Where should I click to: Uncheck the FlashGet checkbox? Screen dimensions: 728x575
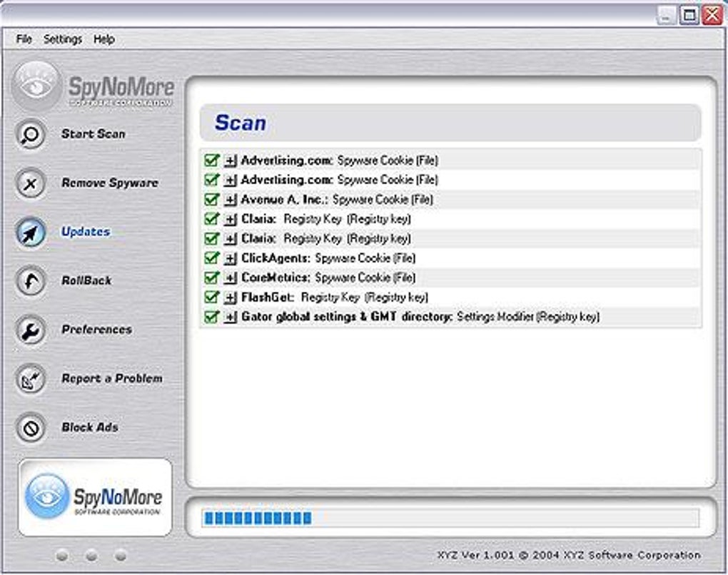click(x=211, y=297)
